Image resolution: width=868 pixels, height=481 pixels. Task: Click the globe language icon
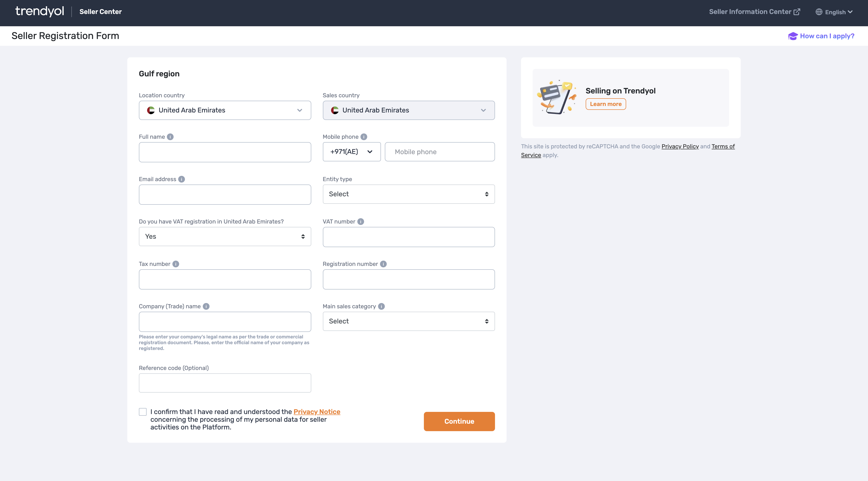coord(819,12)
